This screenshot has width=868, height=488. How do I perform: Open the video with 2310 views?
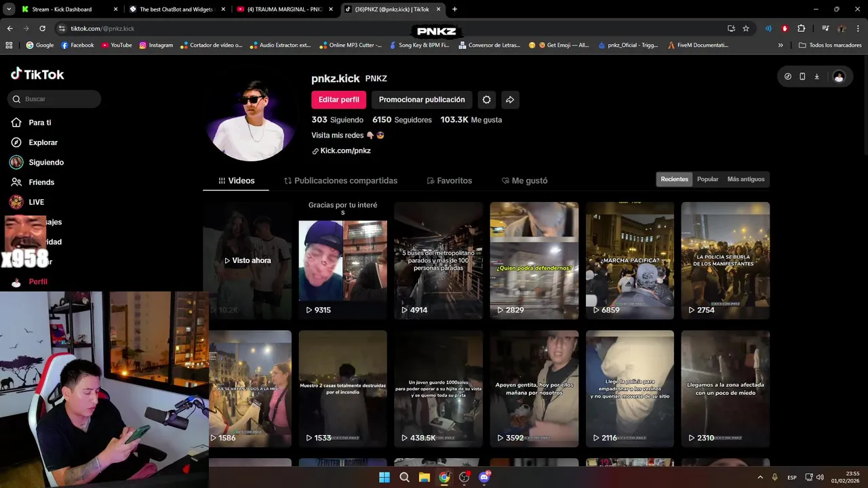726,389
